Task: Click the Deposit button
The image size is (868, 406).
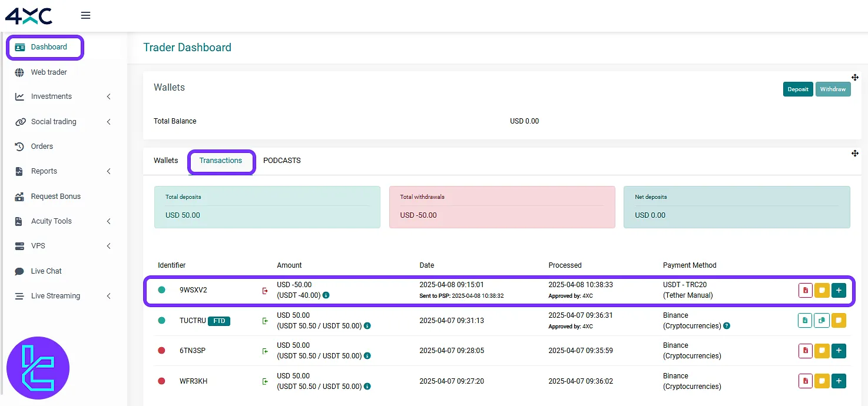Action: (798, 89)
